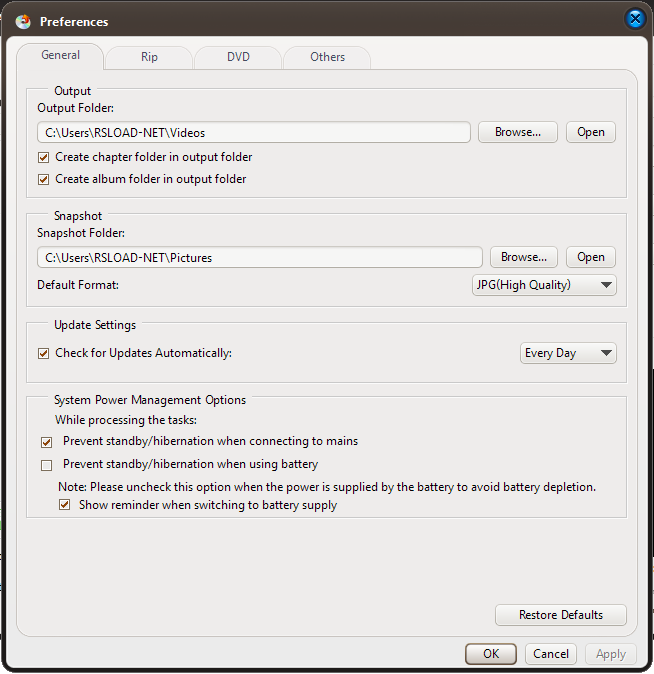Uncheck Check for Updates Automatically
This screenshot has width=654, height=674.
[x=43, y=353]
